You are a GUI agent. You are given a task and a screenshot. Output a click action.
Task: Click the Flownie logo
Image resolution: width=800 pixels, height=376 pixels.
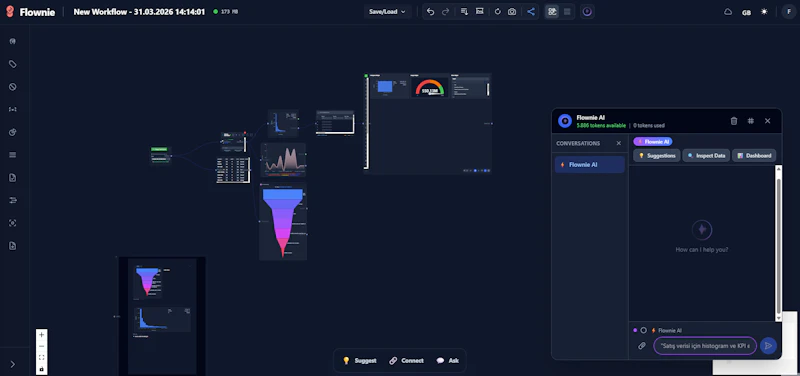click(30, 12)
